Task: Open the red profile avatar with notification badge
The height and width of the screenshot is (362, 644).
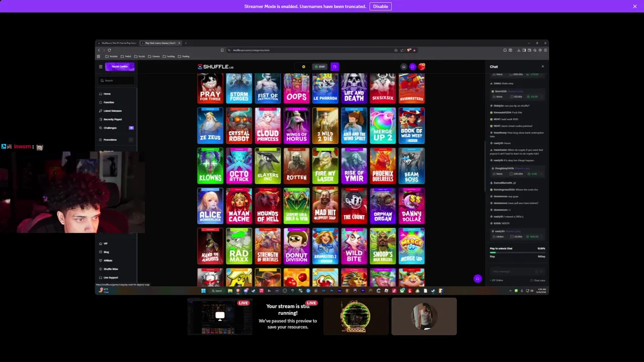Action: 422,66
